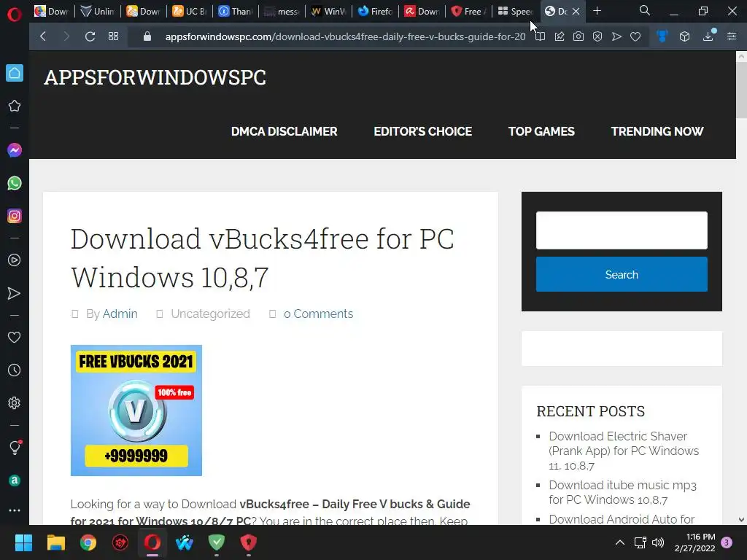This screenshot has height=560, width=747.
Task: Open sidebar Home button
Action: coord(15,73)
